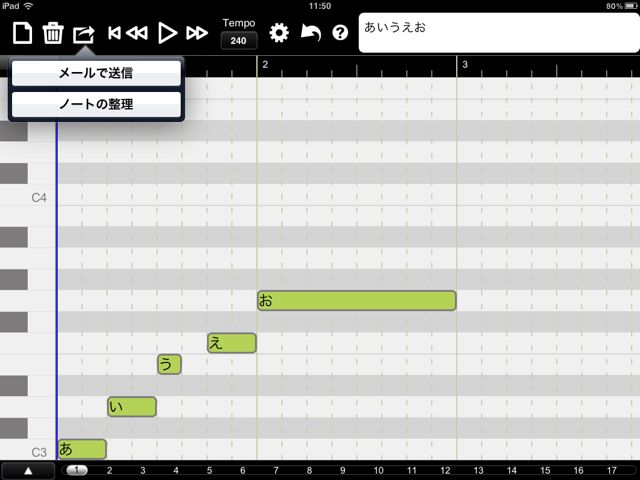Jump to measure 3 on bottom bar
The image size is (640, 480).
[143, 470]
